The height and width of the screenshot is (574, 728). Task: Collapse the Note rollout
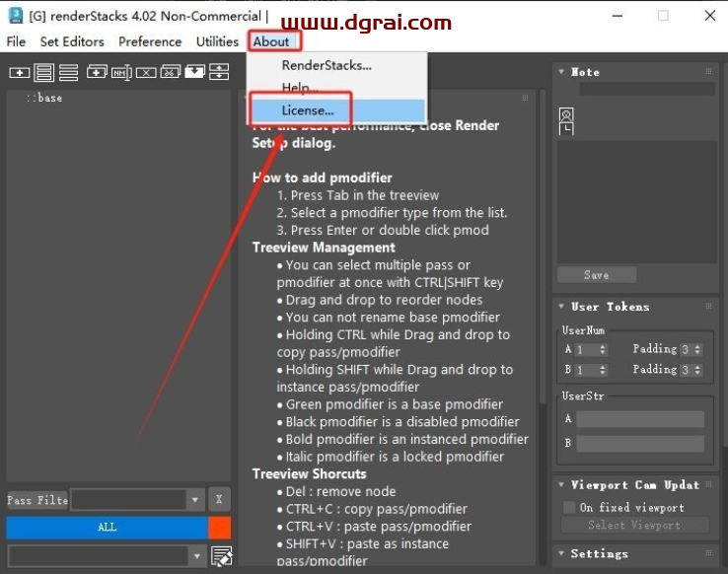(x=561, y=72)
